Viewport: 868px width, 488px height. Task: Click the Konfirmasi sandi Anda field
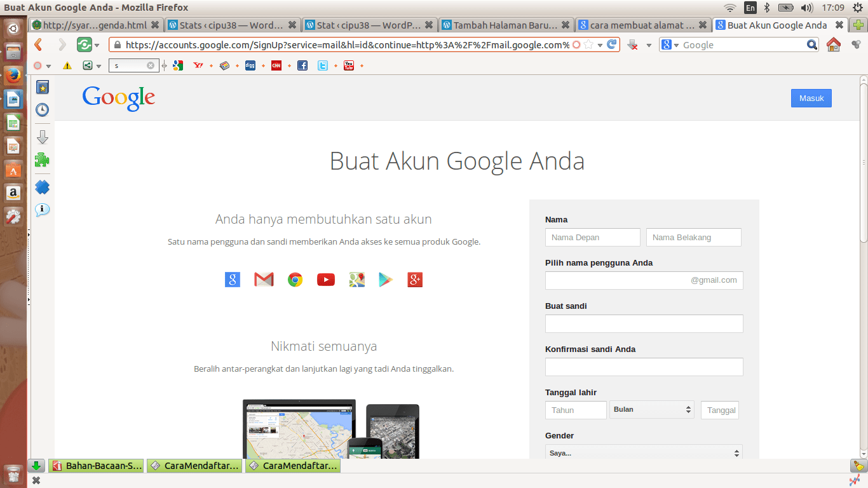[644, 367]
